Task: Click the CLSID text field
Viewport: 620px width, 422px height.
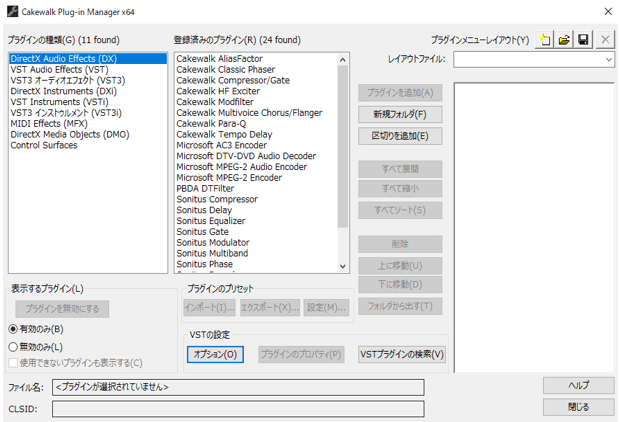Action: 238,409
